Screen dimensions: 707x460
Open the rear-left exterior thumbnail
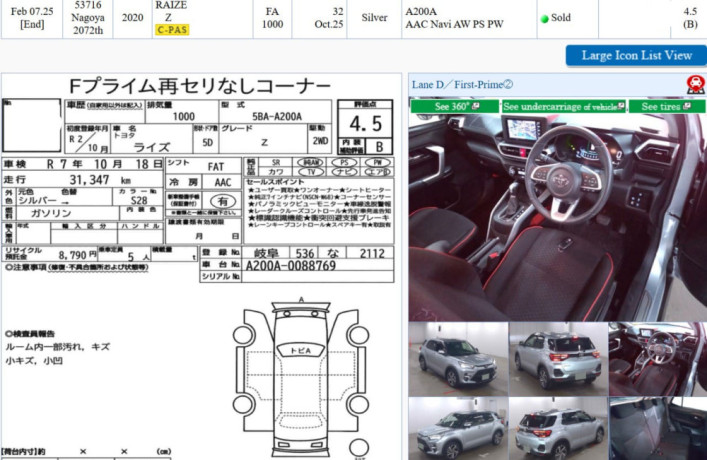(558, 359)
